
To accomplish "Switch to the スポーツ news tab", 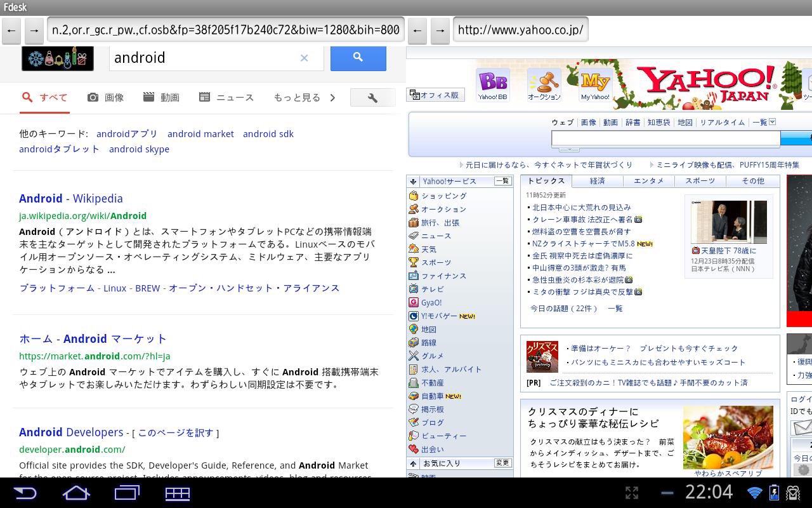I will tap(700, 181).
